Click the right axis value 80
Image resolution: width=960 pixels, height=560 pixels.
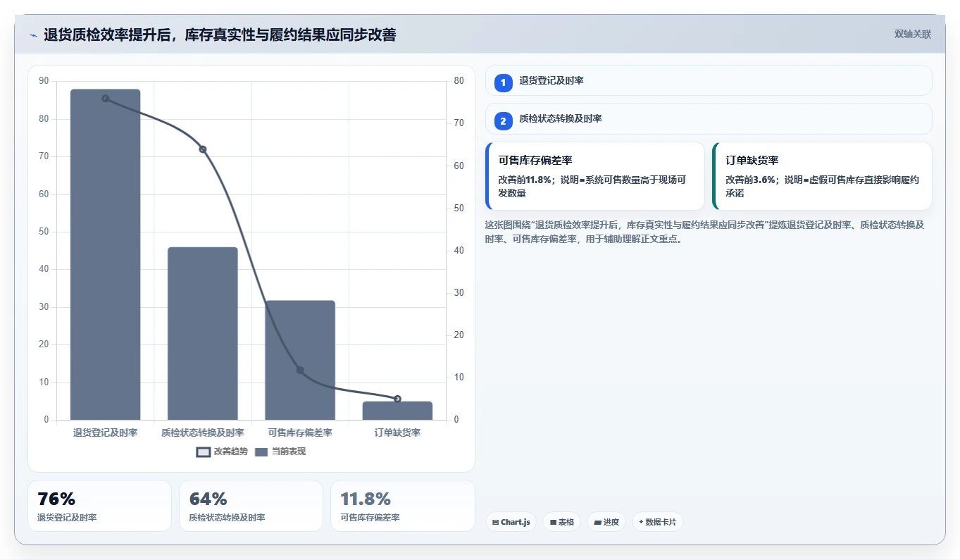[x=459, y=81]
